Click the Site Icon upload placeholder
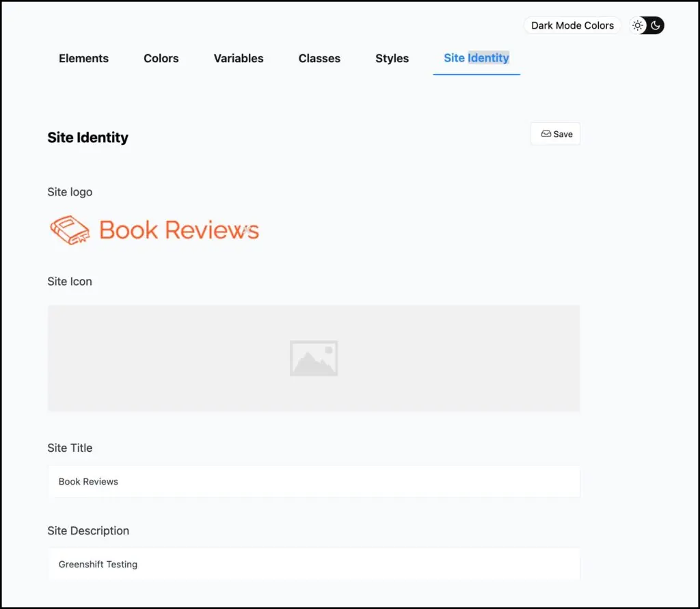This screenshot has width=700, height=609. [x=314, y=358]
